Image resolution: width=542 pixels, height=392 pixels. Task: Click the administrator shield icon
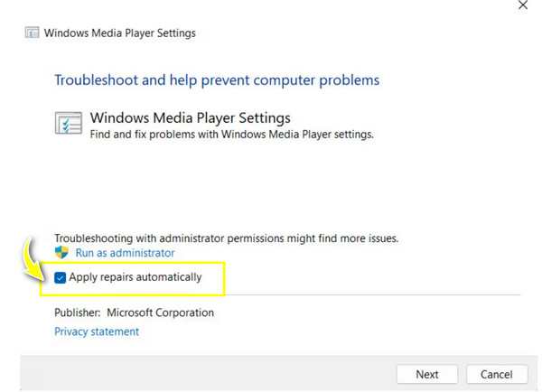click(x=61, y=253)
